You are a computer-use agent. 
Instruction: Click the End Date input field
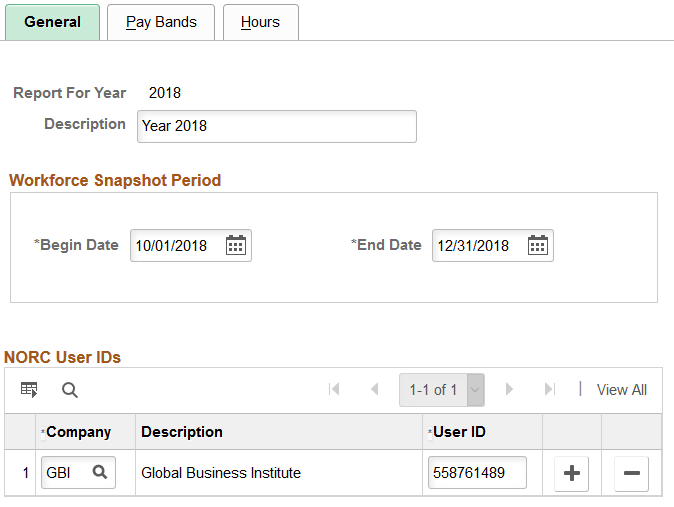[478, 246]
